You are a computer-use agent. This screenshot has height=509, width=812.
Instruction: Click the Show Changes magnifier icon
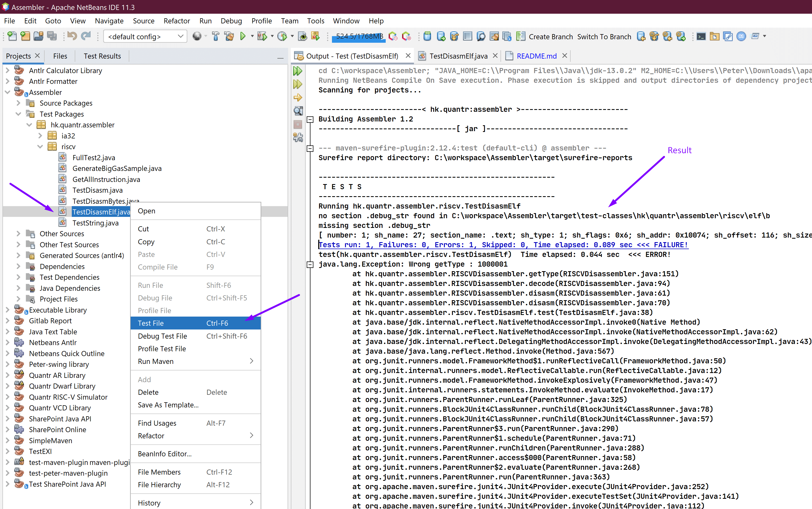[481, 36]
